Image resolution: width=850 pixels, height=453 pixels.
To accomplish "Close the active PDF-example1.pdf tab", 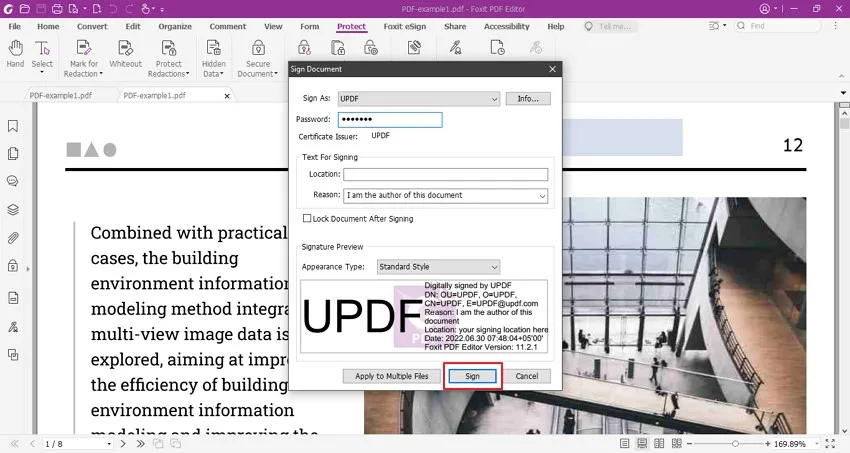I will (x=227, y=96).
